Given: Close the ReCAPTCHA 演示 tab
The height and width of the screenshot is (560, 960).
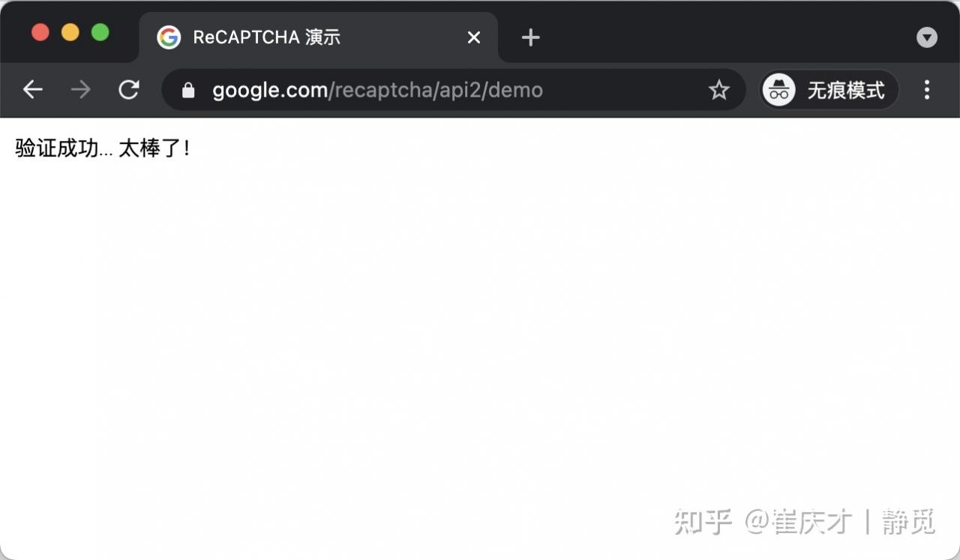Looking at the screenshot, I should pyautogui.click(x=474, y=37).
